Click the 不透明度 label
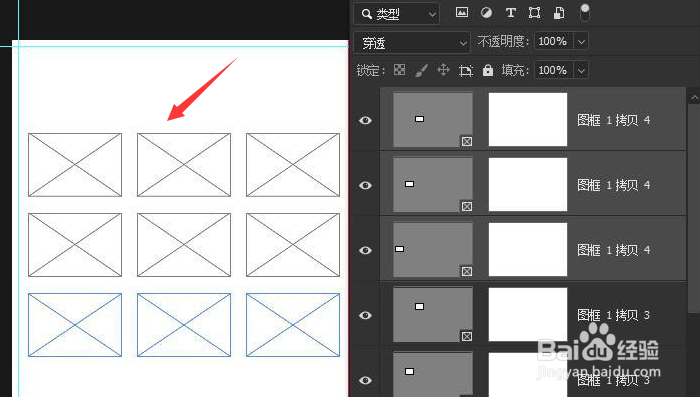This screenshot has width=700, height=397. [504, 42]
